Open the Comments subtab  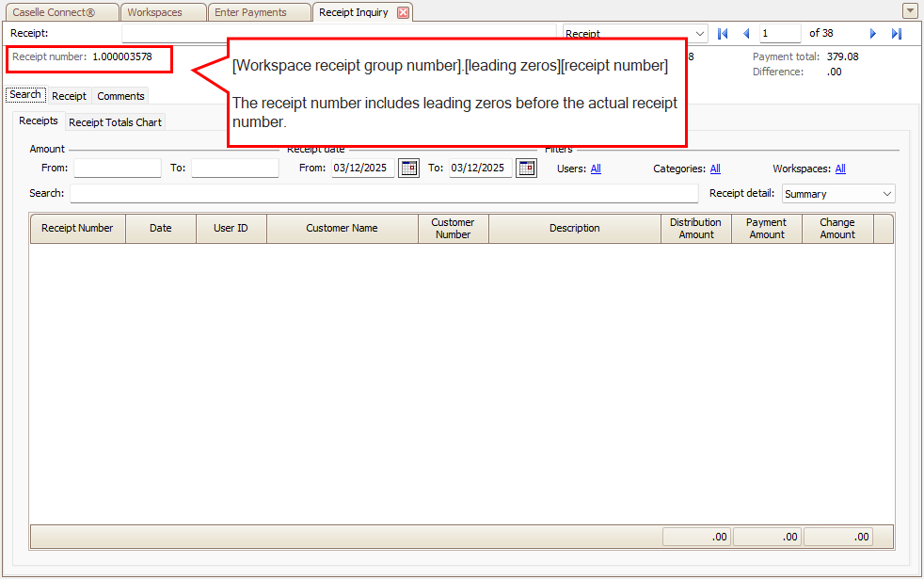click(x=120, y=95)
